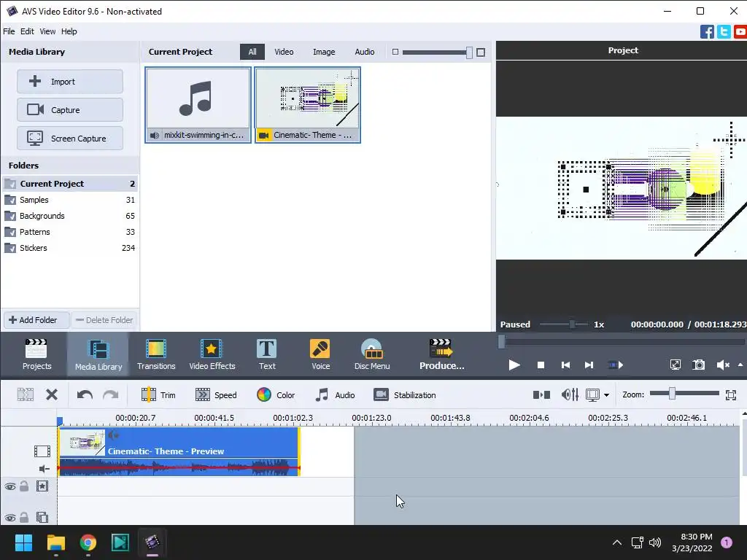Open the Voice recording tool
The width and height of the screenshot is (747, 560).
pos(320,354)
